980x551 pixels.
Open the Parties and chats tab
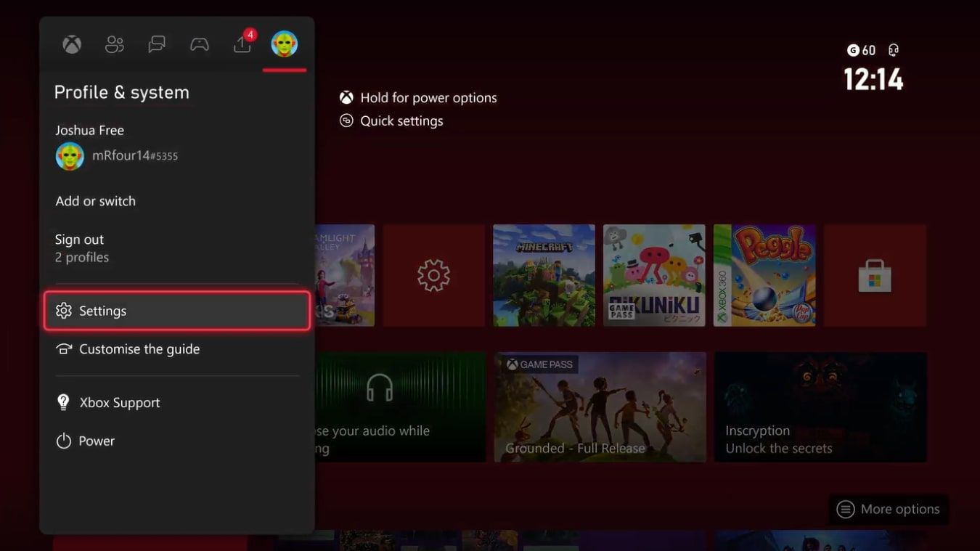pos(157,45)
